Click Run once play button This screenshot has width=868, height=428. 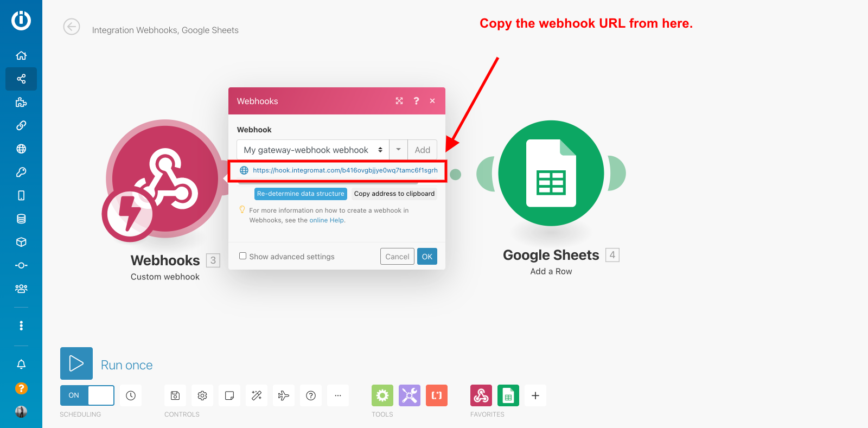pos(76,363)
